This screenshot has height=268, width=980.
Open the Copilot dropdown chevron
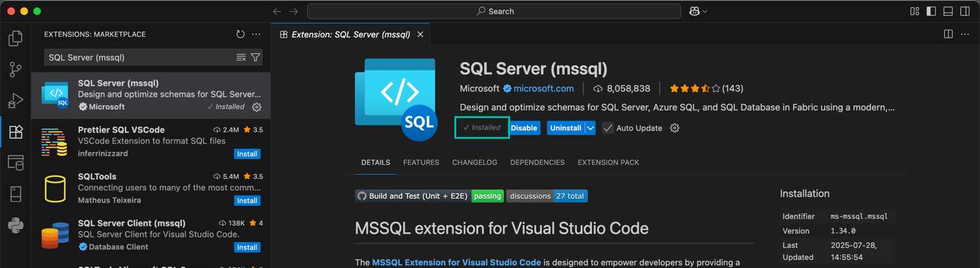point(705,12)
